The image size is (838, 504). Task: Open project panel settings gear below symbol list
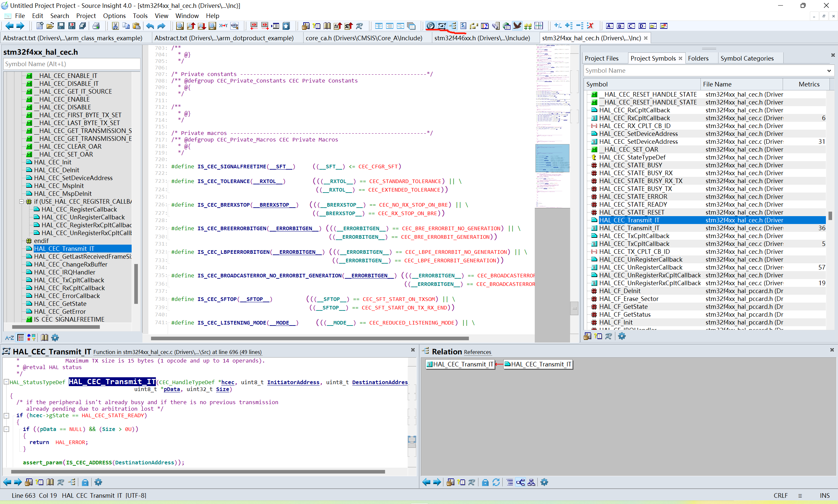[622, 336]
